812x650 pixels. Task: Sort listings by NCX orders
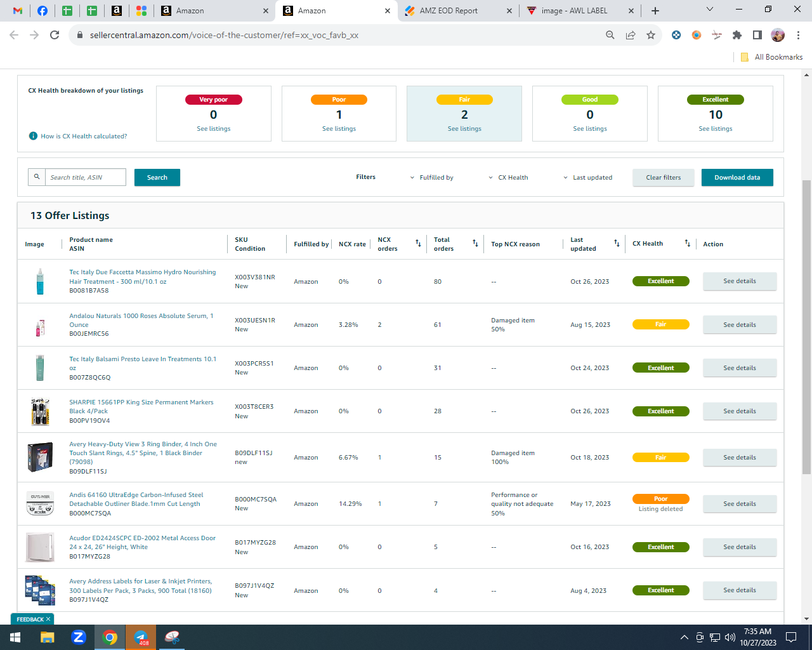click(418, 244)
